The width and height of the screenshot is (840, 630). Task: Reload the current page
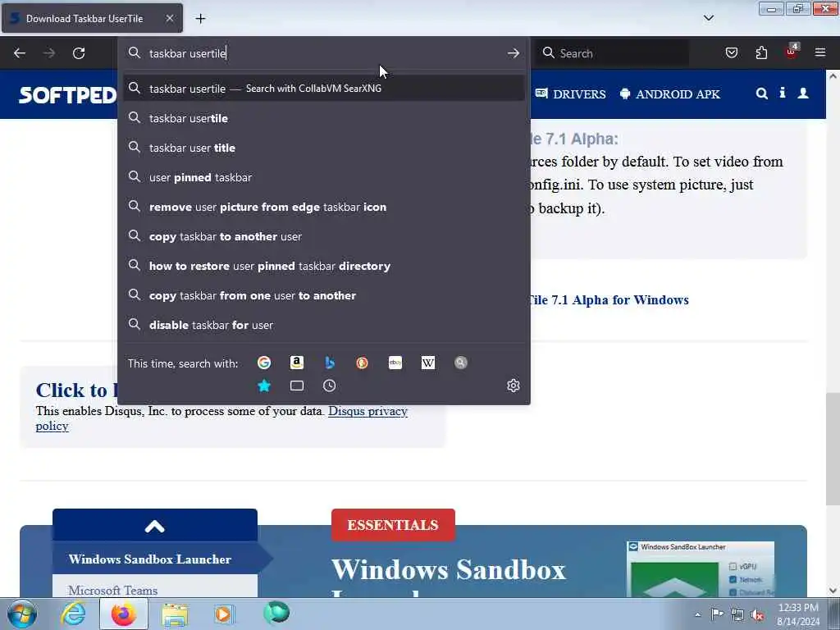pyautogui.click(x=79, y=53)
